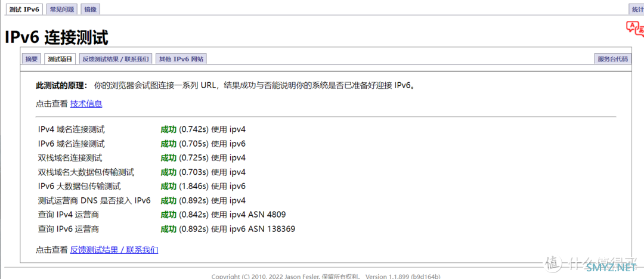This screenshot has height=279, width=644.
Task: Open the 反馈测试结果 / 联系我们 tab
Action: pyautogui.click(x=116, y=59)
